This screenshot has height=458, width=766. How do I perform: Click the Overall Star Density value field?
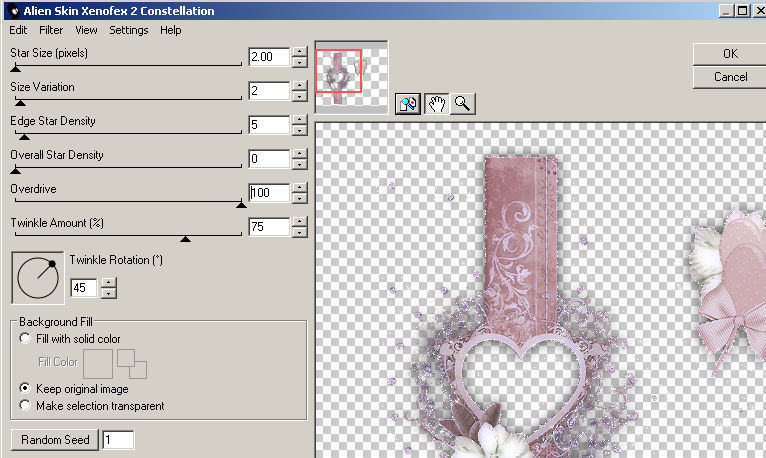click(x=269, y=159)
